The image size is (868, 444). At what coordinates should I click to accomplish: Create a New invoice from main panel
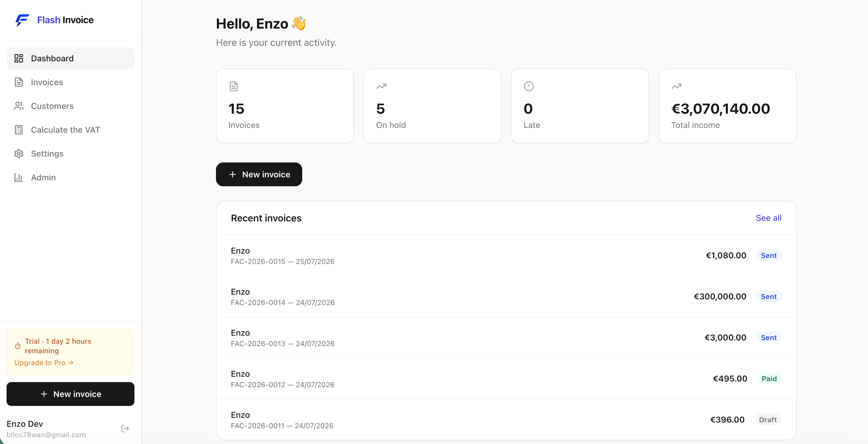coord(259,174)
